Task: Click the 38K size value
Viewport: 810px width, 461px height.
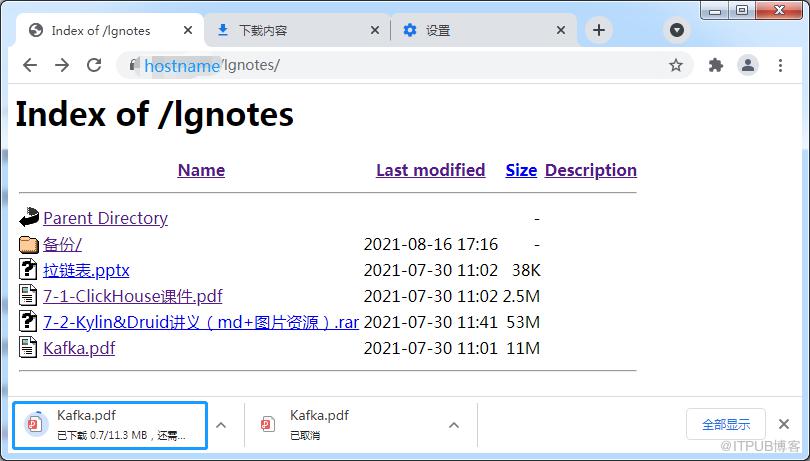Action: pyautogui.click(x=526, y=270)
